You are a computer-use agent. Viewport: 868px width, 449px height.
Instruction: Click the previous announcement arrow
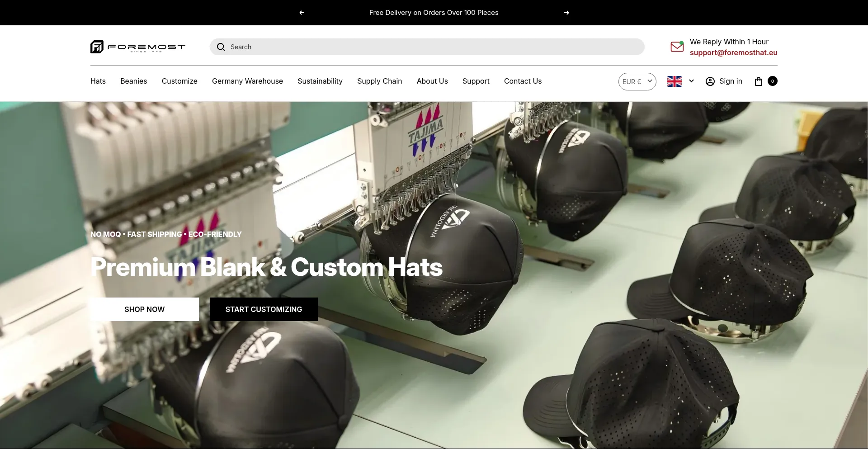(x=302, y=13)
